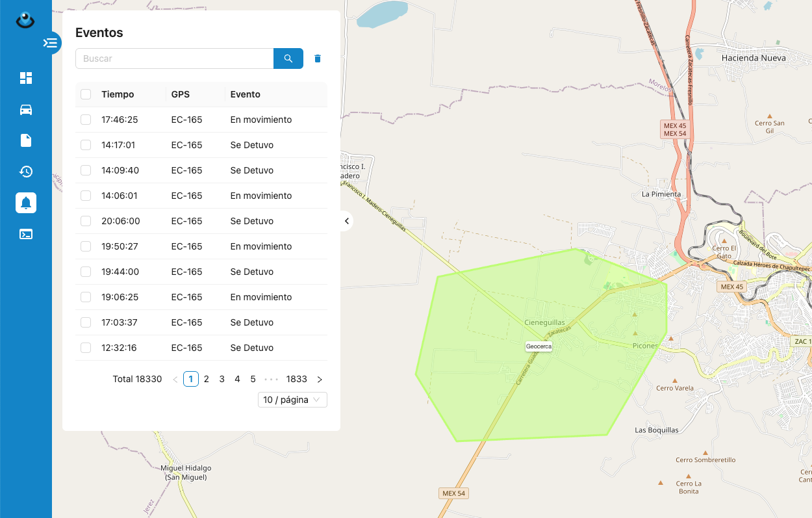Check the 20:06:00 event row checkbox
Viewport: 812px width, 518px height.
click(x=86, y=221)
